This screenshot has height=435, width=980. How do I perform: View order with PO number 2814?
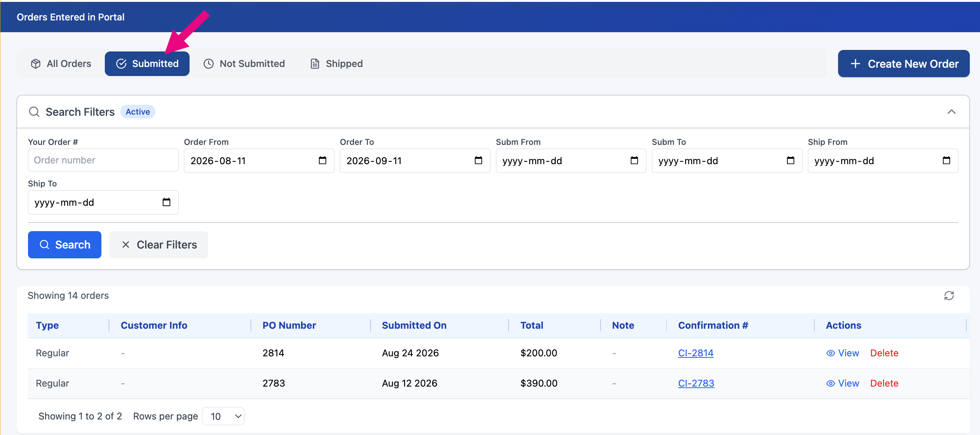click(842, 353)
